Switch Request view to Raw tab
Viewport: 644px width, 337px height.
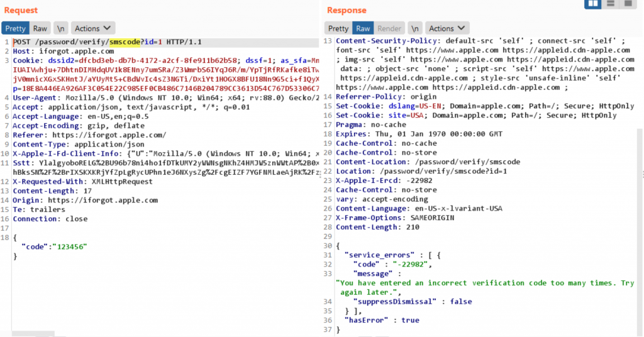[40, 28]
